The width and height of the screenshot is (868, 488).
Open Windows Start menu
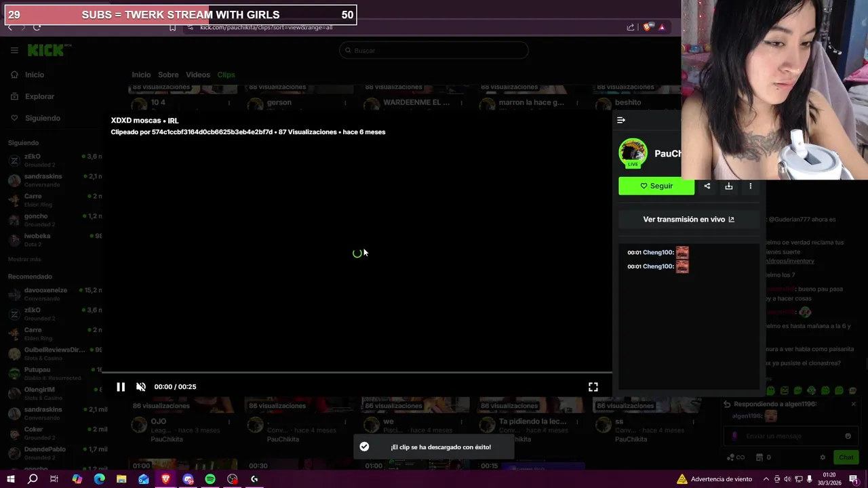click(x=10, y=479)
